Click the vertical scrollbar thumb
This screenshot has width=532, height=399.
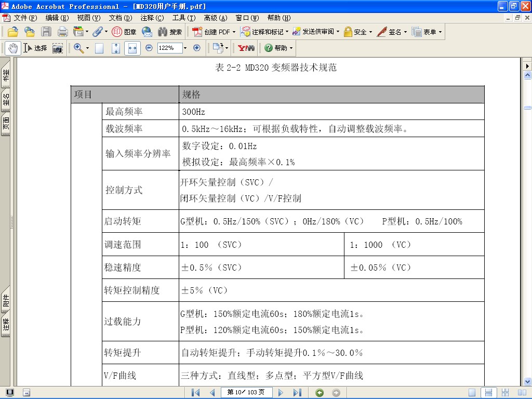528,108
